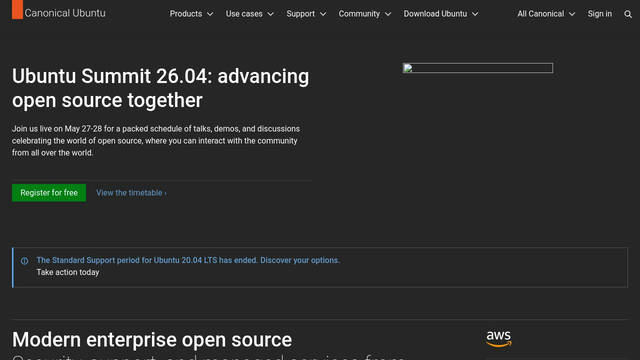The height and width of the screenshot is (360, 640).
Task: Click the AWS logo
Action: click(x=498, y=339)
